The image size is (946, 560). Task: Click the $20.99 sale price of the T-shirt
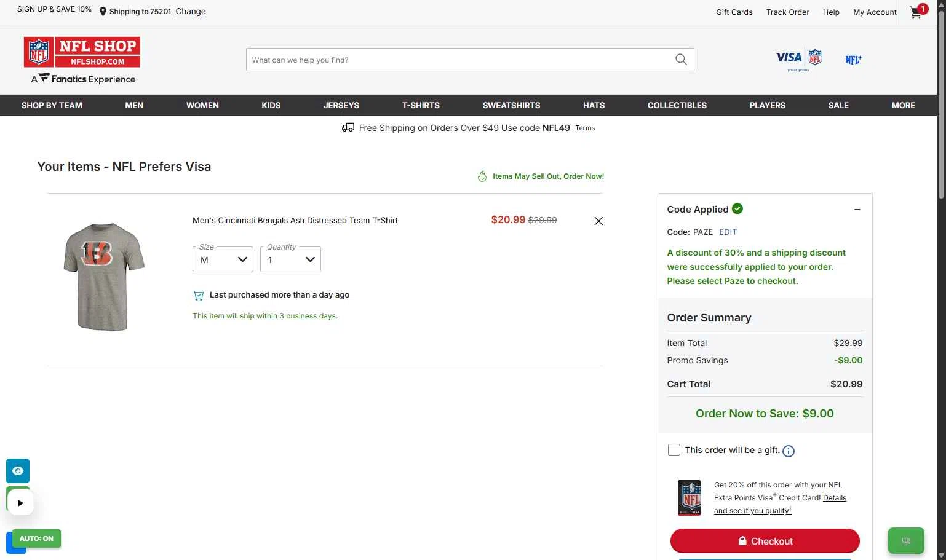point(508,219)
